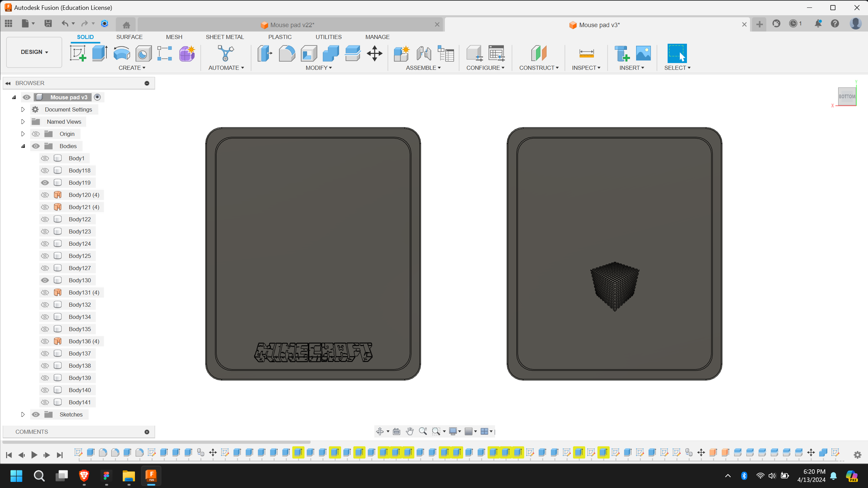Select the Insert Image tool
This screenshot has width=868, height=488.
[x=643, y=54]
